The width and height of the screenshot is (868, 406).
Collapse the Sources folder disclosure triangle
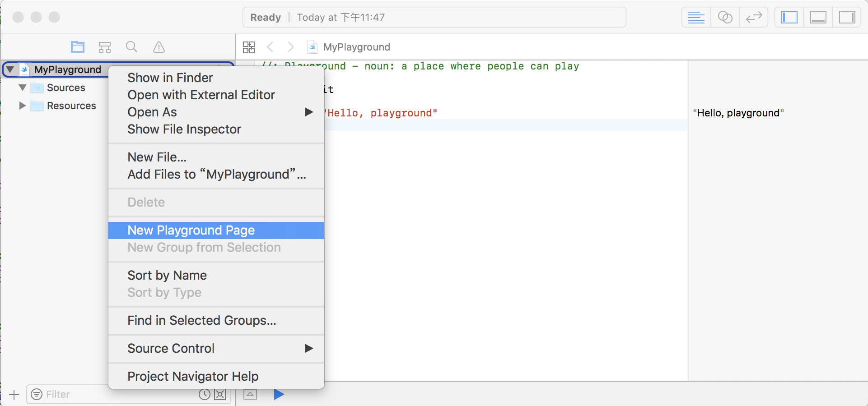coord(23,88)
